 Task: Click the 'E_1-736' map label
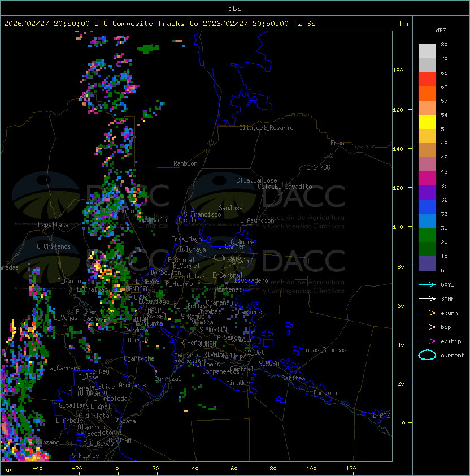point(318,167)
